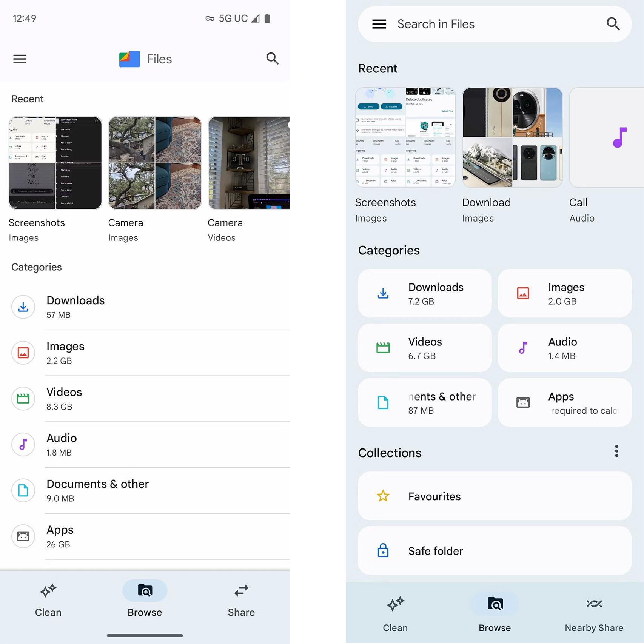Select the Images category icon

(23, 353)
